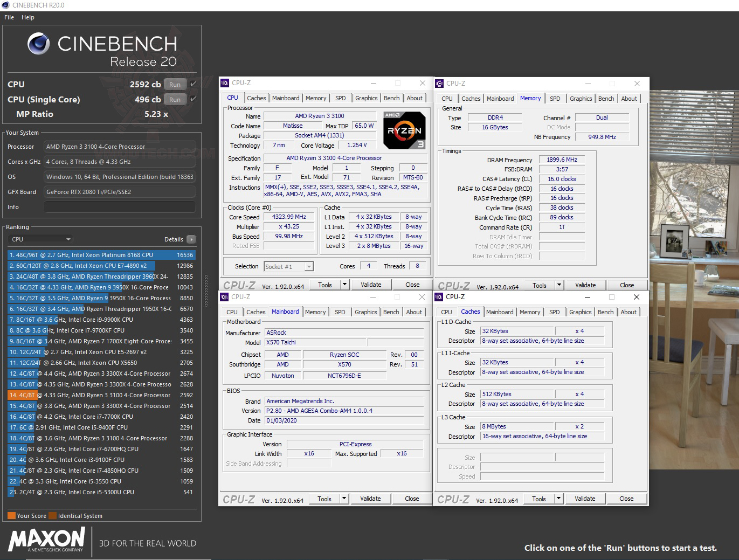739x560 pixels.
Task: Click the Core Voltage value 1.264 V
Action: pyautogui.click(x=357, y=145)
